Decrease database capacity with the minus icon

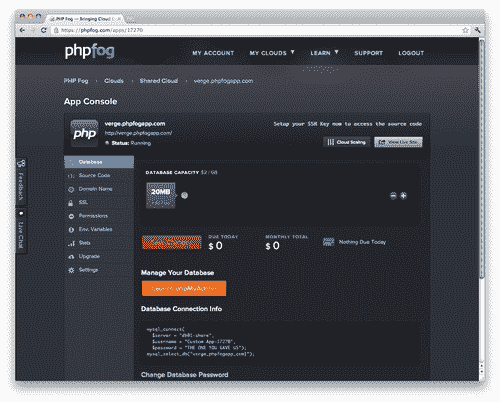(x=393, y=196)
